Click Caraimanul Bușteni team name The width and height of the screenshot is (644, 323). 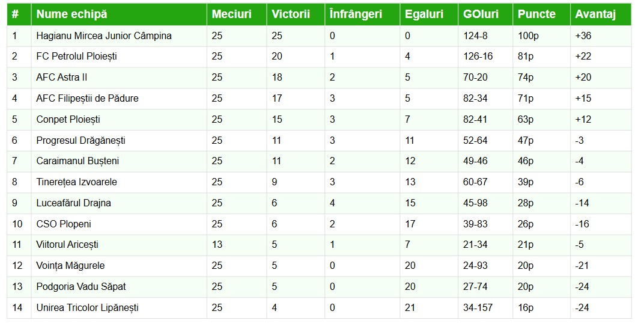pos(77,161)
